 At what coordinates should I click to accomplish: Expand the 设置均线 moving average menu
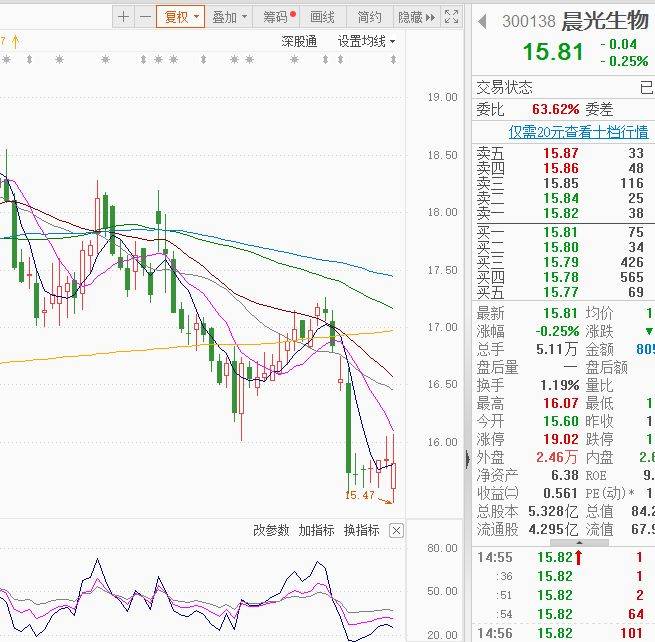pyautogui.click(x=366, y=41)
